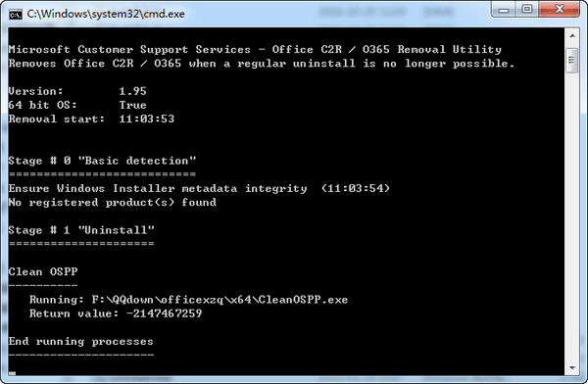
Task: Click the Return value -2147467259 text
Action: 116,313
